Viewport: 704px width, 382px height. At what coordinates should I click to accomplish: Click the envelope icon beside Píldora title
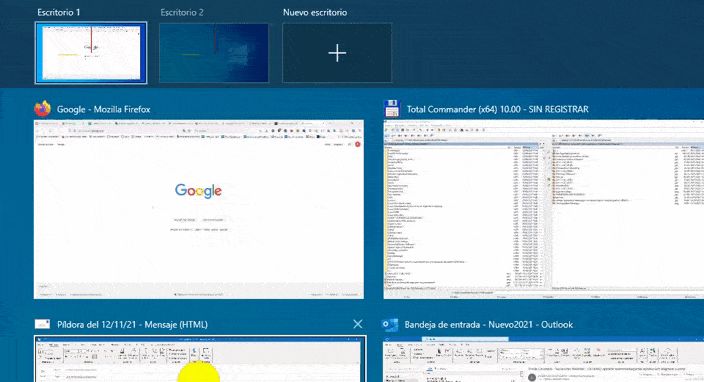point(42,324)
